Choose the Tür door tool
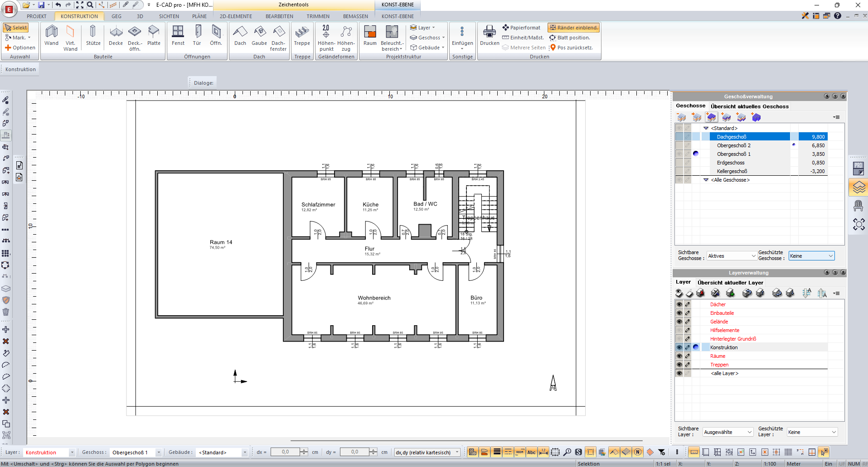This screenshot has height=467, width=868. point(197,36)
